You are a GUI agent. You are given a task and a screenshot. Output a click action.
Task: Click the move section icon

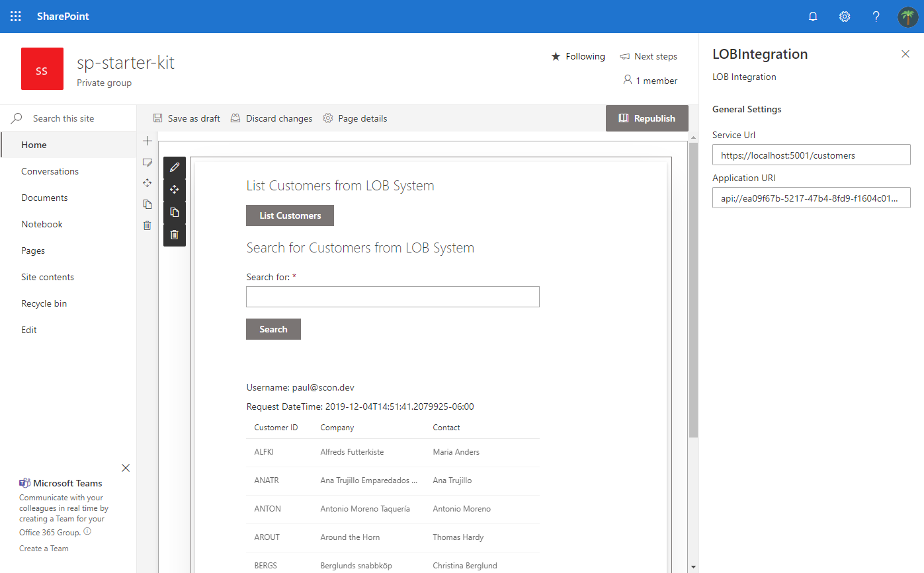147,183
